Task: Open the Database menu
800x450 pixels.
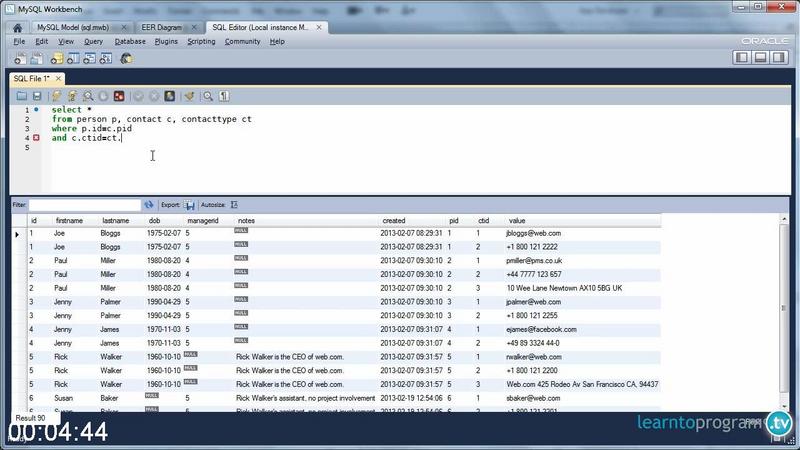Action: (130, 41)
